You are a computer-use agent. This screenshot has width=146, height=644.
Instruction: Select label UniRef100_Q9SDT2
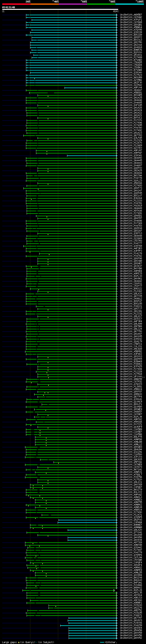(131, 37)
